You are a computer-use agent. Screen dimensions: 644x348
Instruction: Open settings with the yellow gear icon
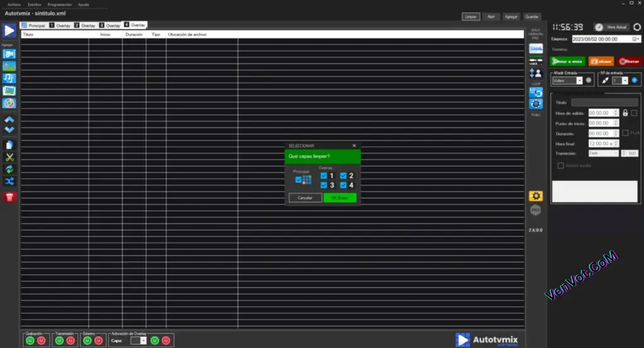(536, 196)
